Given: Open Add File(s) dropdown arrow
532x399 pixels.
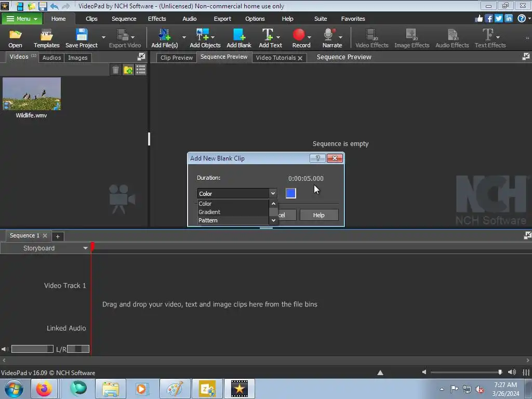Looking at the screenshot, I should [x=184, y=37].
